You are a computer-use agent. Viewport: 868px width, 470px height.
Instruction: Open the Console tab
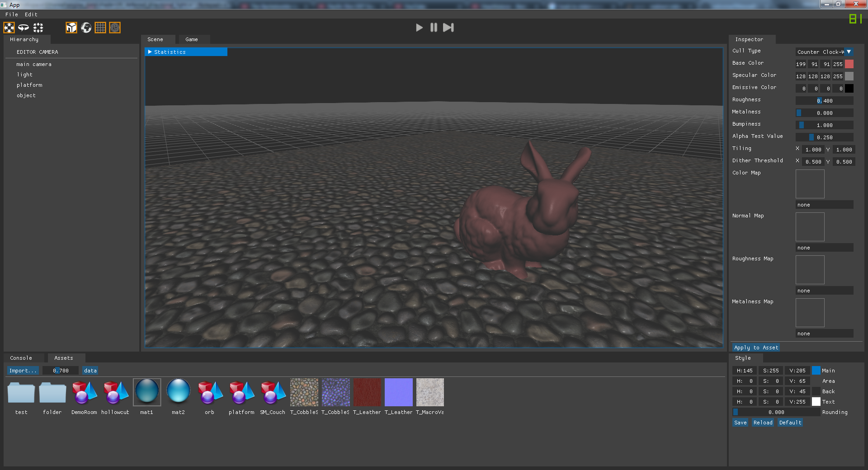pos(21,358)
